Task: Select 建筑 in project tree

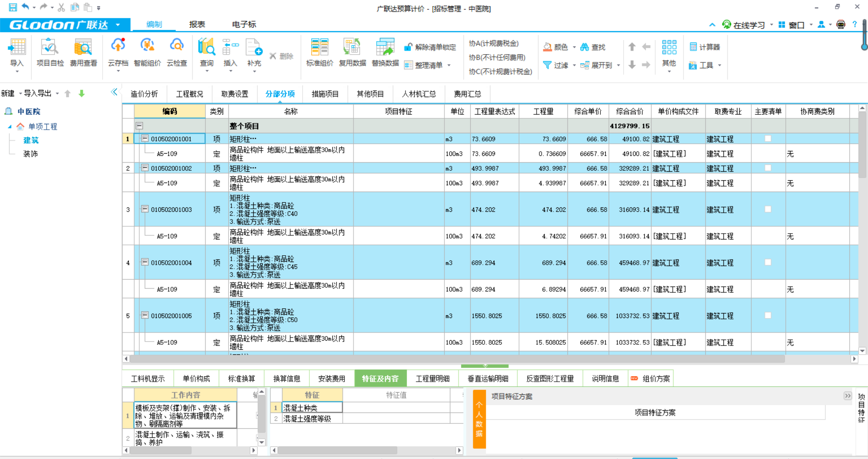Action: click(x=31, y=141)
